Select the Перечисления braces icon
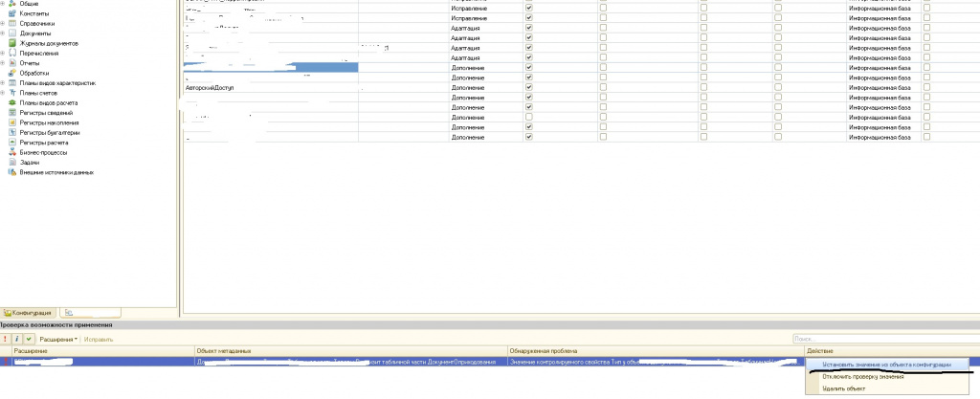The width and height of the screenshot is (980, 399). click(x=11, y=53)
